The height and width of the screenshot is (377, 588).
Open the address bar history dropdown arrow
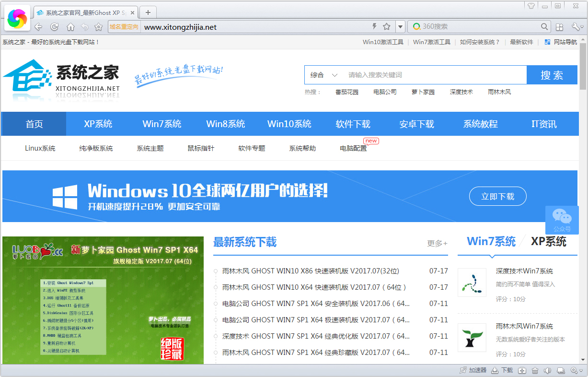[x=401, y=27]
